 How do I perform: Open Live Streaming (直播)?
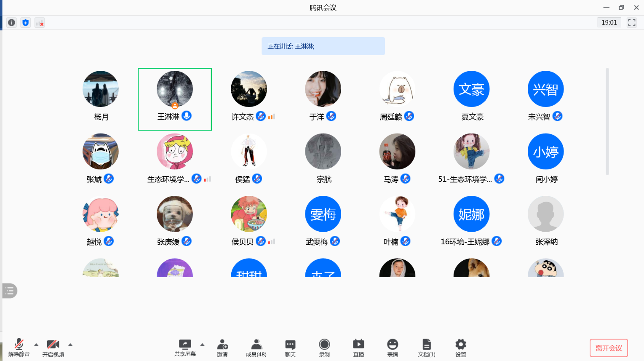(x=358, y=348)
